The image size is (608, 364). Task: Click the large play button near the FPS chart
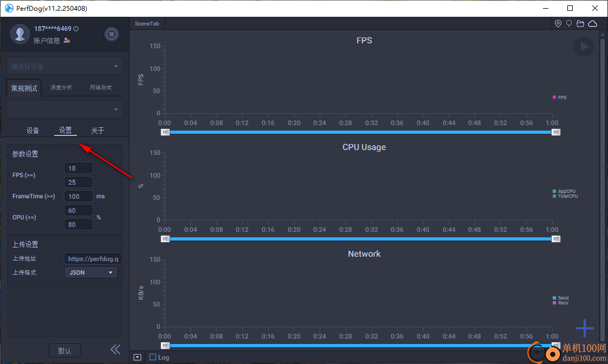584,47
